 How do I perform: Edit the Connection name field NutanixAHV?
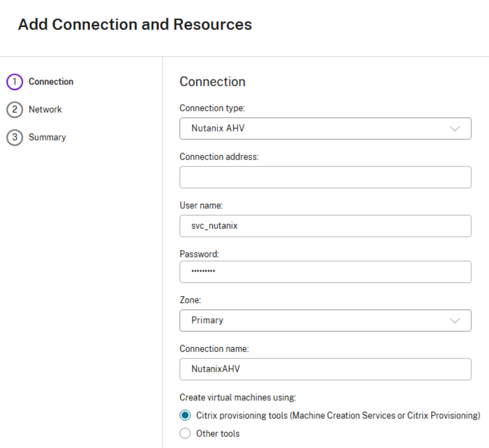[325, 369]
